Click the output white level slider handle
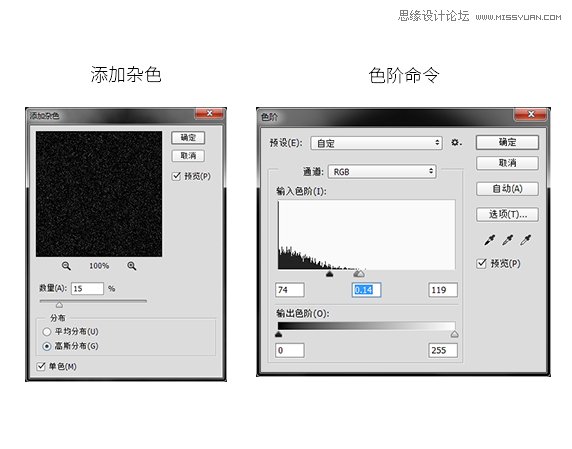Screen dimensions: 572x449 tap(455, 334)
